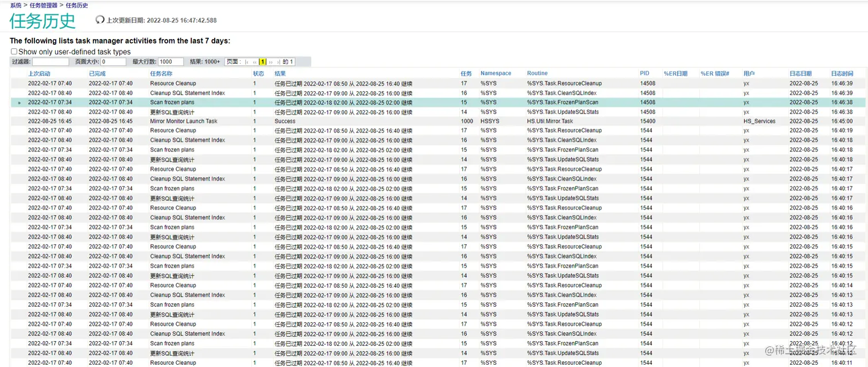
Task: Click the refresh icon next to 上次更新日期
Action: click(100, 20)
